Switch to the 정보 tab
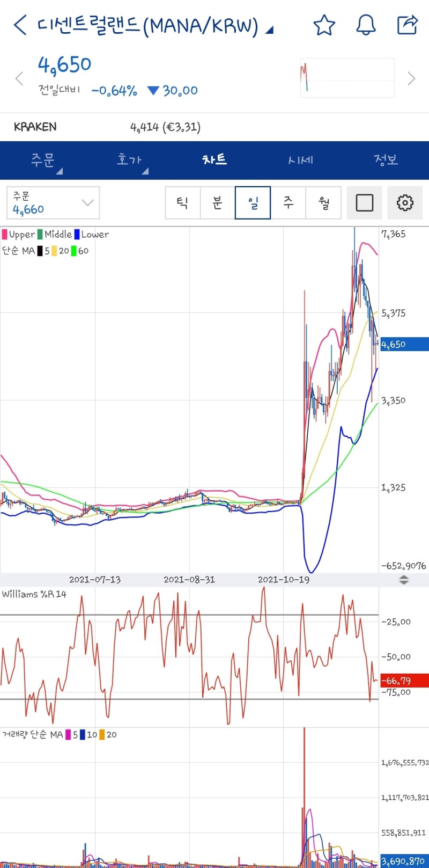The image size is (429, 868). [386, 160]
